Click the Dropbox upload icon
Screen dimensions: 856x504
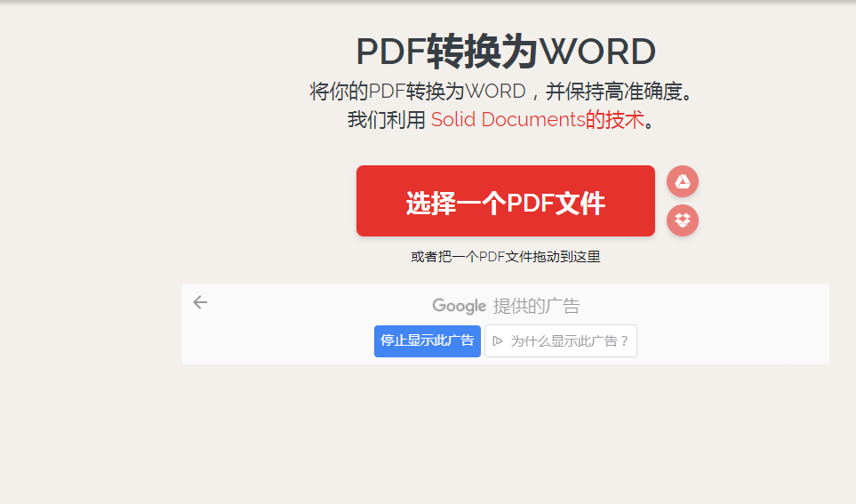pos(683,220)
